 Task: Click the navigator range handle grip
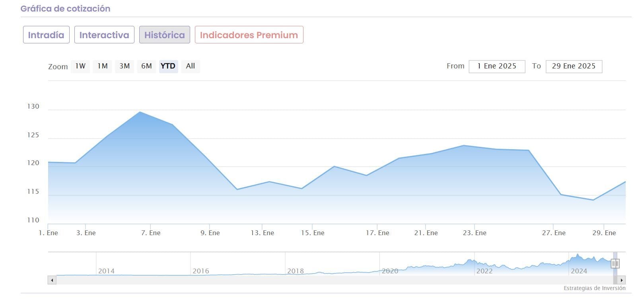pos(615,263)
